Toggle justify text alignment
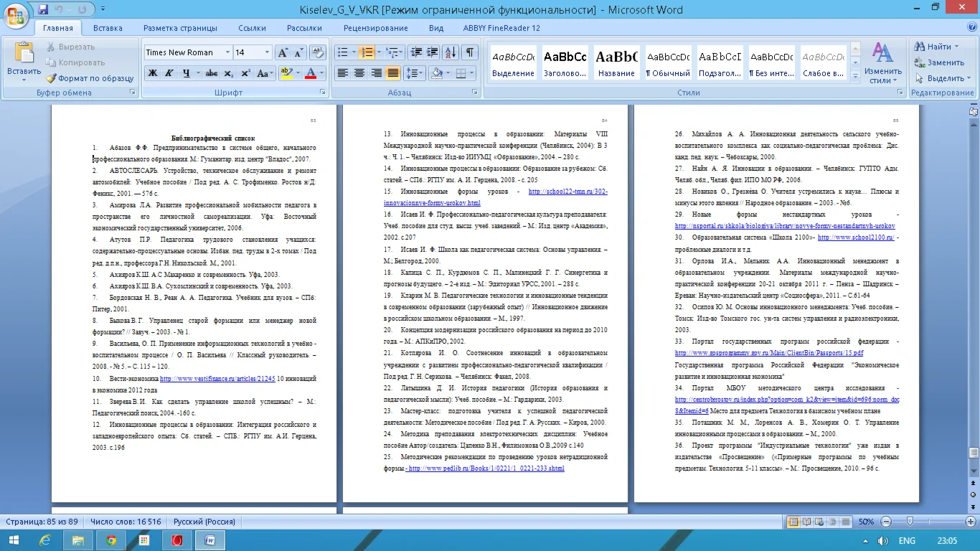Screen dimensions: 980x551 [x=392, y=73]
